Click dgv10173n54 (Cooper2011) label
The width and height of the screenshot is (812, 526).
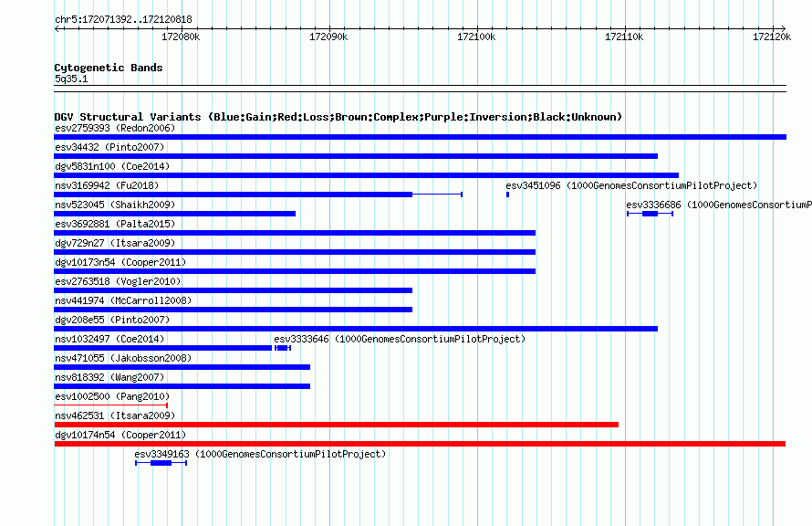pyautogui.click(x=120, y=262)
